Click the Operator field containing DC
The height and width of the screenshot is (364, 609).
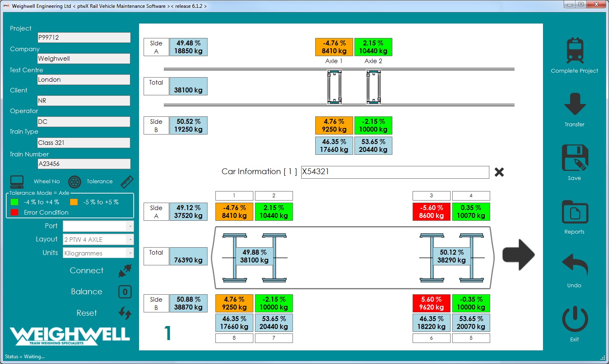click(x=84, y=122)
